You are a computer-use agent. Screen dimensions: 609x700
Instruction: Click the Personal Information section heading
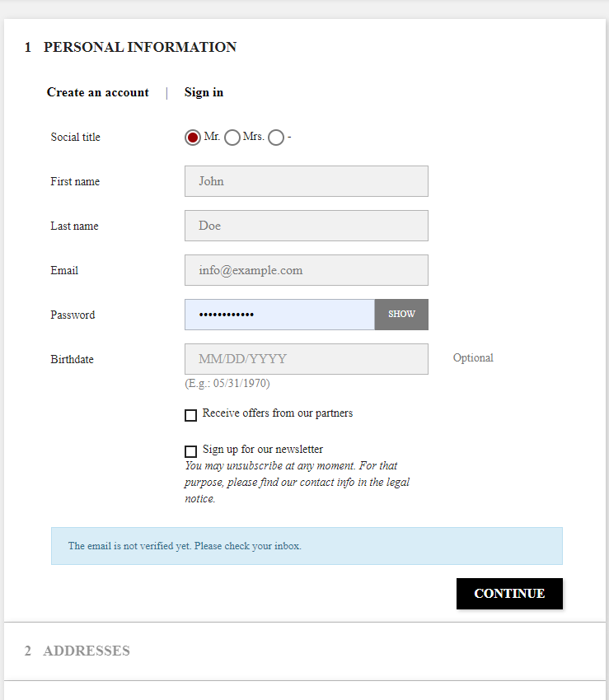139,47
